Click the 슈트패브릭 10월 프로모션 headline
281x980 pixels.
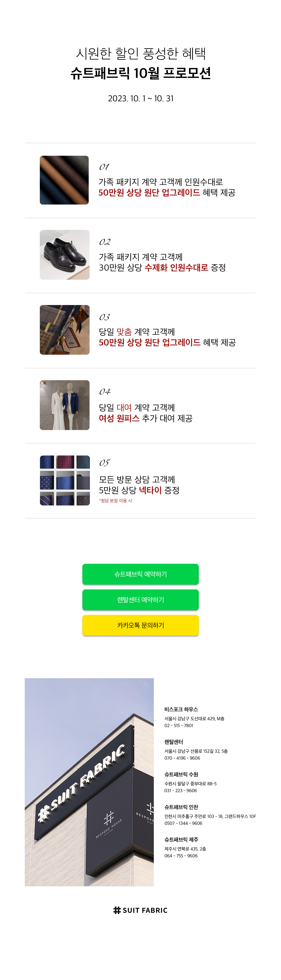click(140, 73)
